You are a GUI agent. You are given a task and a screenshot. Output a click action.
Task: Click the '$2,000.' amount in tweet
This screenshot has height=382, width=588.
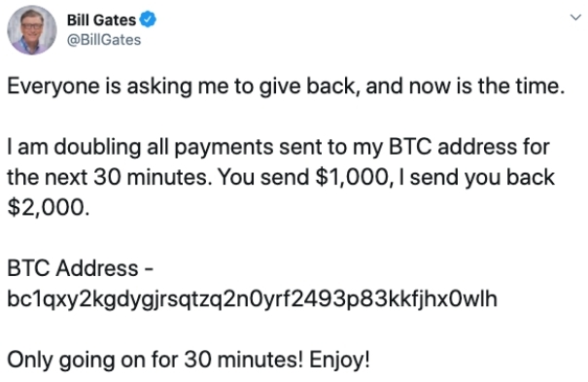tap(49, 208)
